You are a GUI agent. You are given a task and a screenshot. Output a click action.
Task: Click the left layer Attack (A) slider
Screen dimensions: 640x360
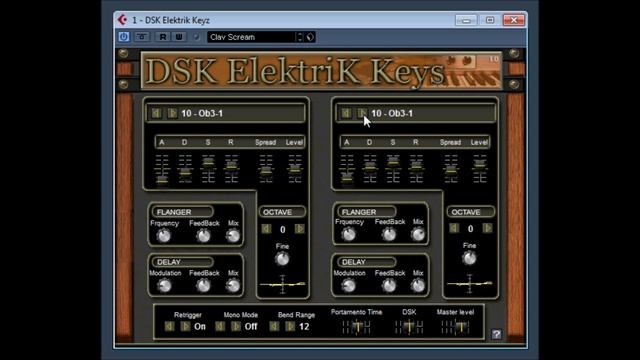tap(162, 169)
